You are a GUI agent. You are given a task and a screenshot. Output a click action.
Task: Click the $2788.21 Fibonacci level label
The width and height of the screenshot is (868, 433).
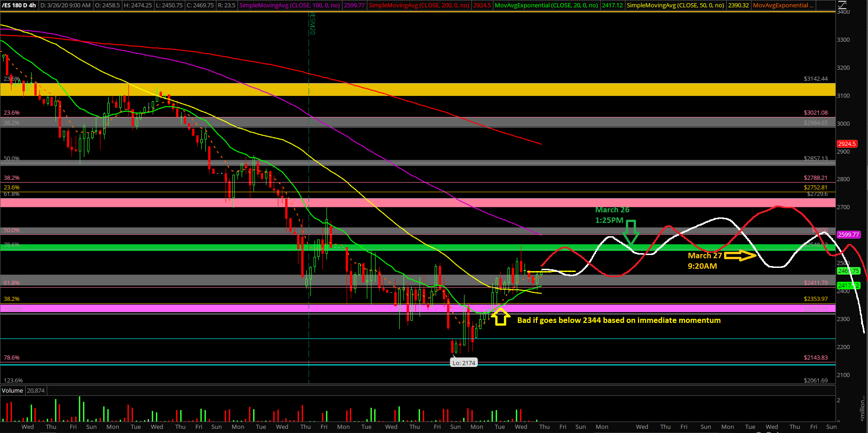click(816, 178)
